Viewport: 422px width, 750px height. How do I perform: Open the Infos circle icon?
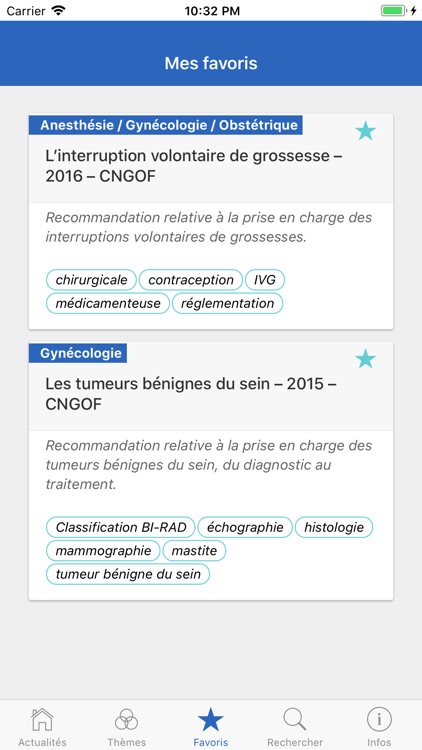click(379, 720)
